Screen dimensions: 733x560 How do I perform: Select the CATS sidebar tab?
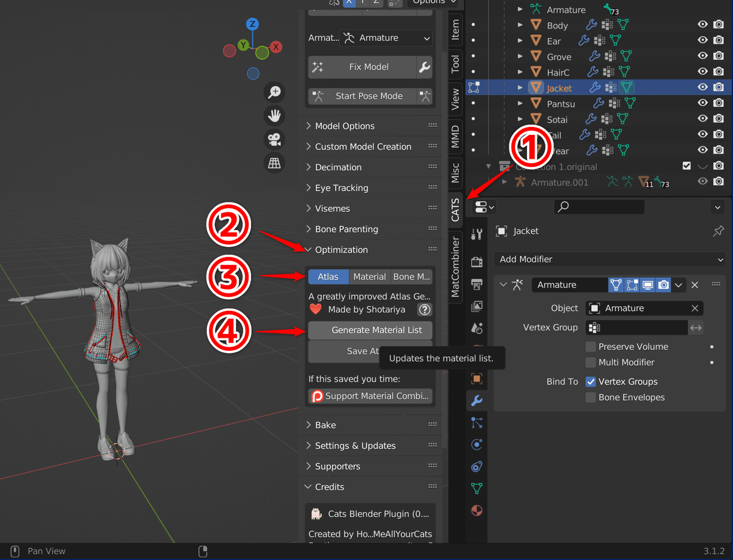click(455, 209)
